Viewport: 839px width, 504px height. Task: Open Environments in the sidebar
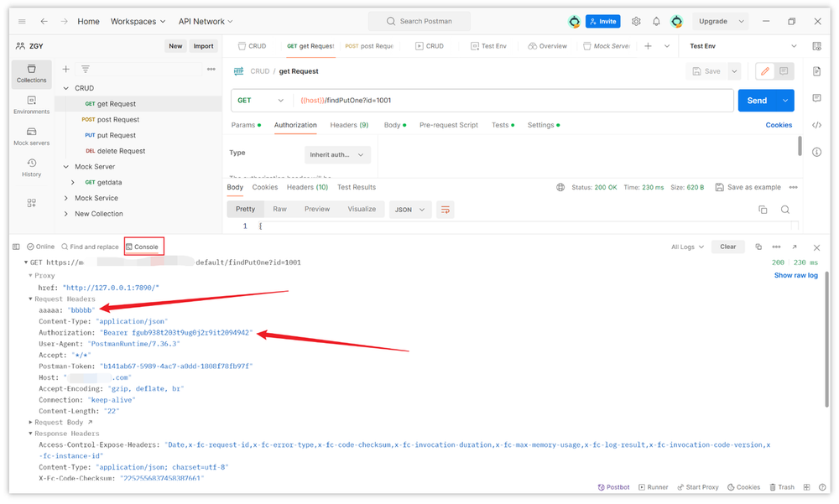click(32, 105)
